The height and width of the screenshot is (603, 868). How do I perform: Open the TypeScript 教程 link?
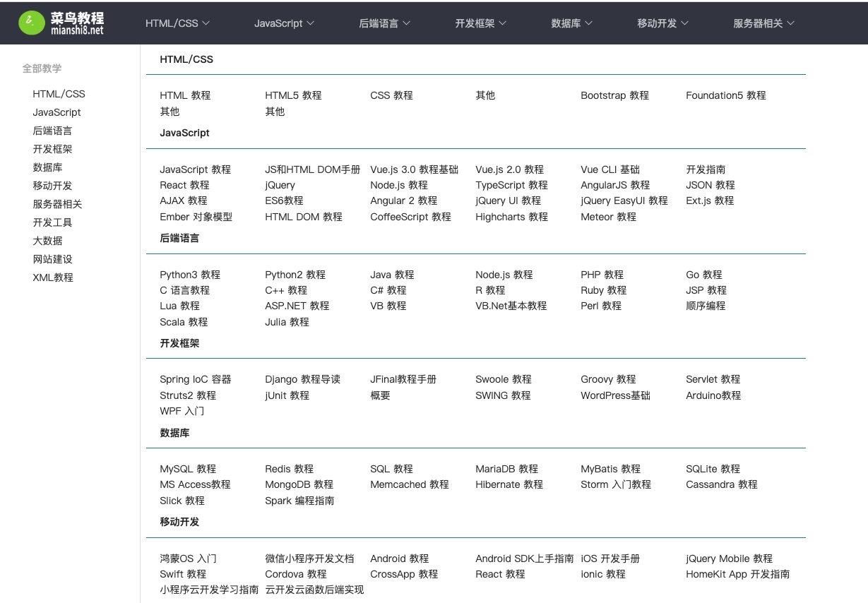pyautogui.click(x=511, y=185)
